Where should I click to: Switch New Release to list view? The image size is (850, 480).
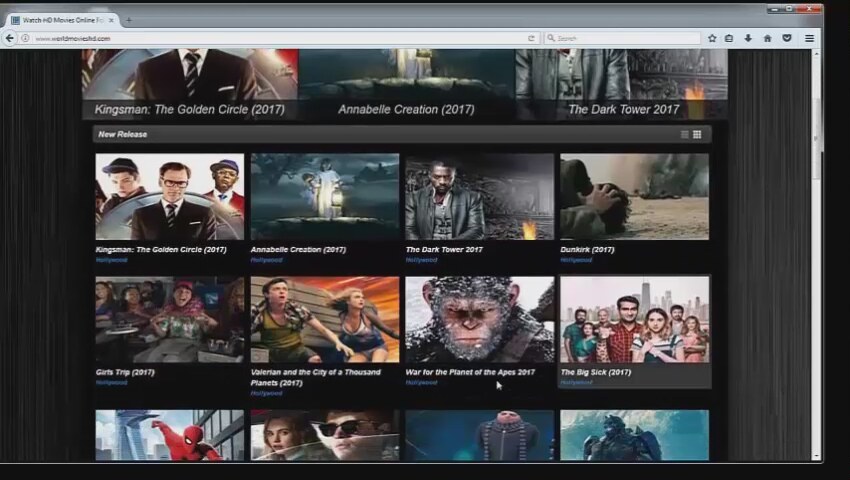coord(685,135)
